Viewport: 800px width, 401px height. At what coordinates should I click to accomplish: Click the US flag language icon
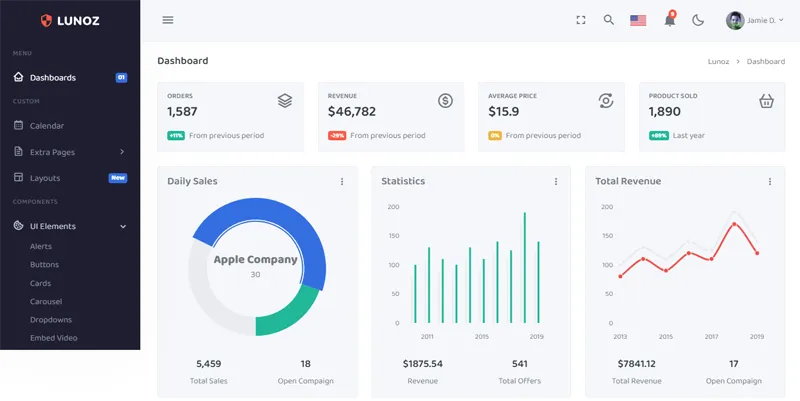pyautogui.click(x=638, y=20)
